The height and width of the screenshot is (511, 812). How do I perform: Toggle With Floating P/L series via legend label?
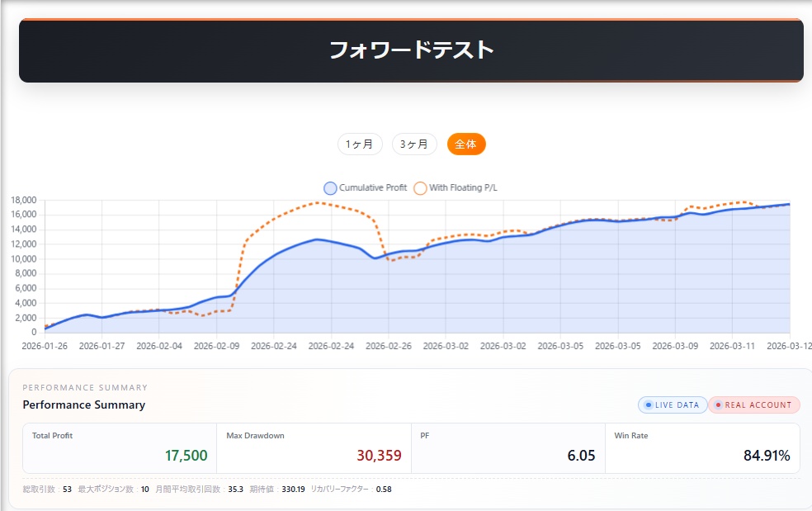pos(463,188)
